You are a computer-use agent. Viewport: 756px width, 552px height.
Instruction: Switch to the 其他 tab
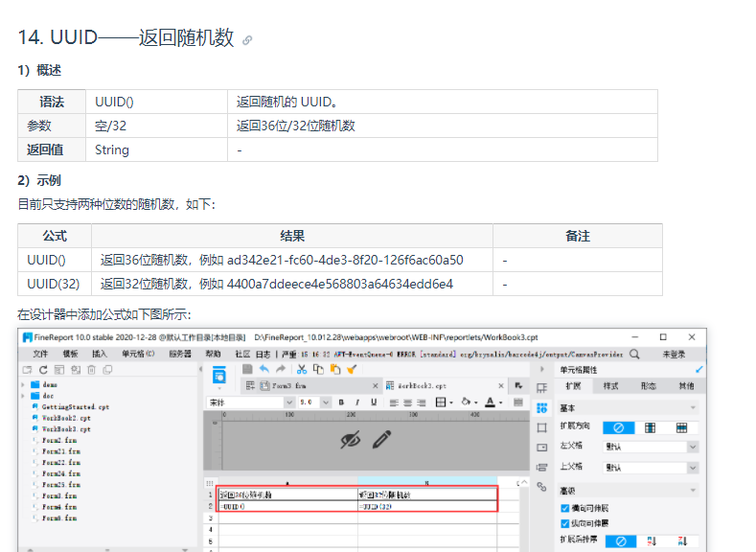pyautogui.click(x=686, y=385)
